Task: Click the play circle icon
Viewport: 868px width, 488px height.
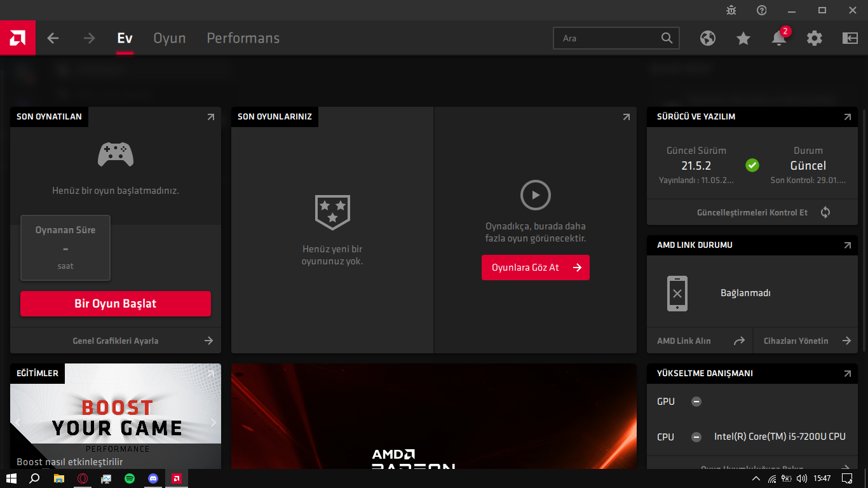Action: [536, 195]
